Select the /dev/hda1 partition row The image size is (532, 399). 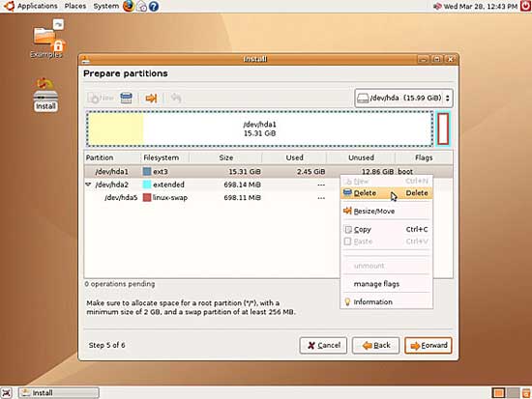[x=268, y=172]
